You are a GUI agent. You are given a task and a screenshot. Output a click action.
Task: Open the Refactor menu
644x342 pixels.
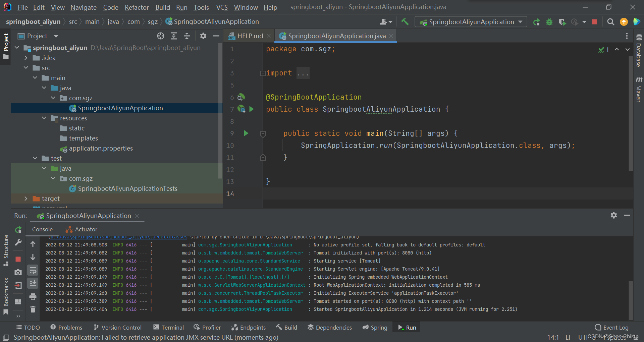[137, 7]
